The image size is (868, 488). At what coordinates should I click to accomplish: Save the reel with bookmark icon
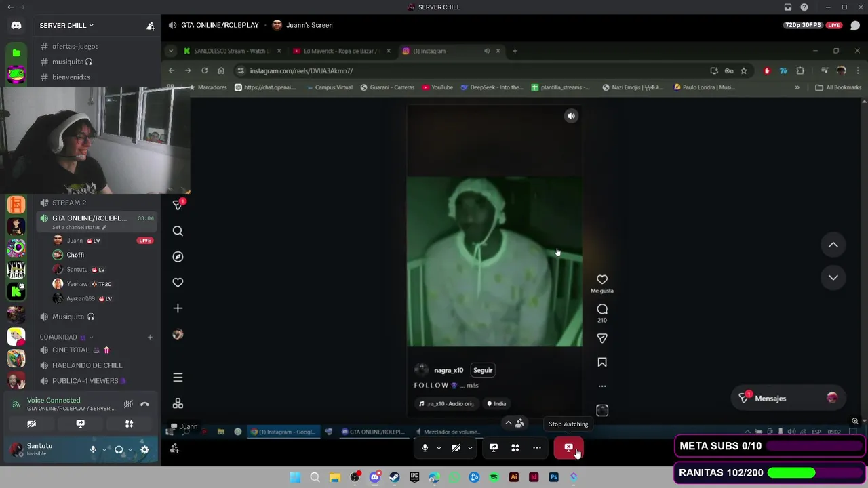pyautogui.click(x=602, y=363)
